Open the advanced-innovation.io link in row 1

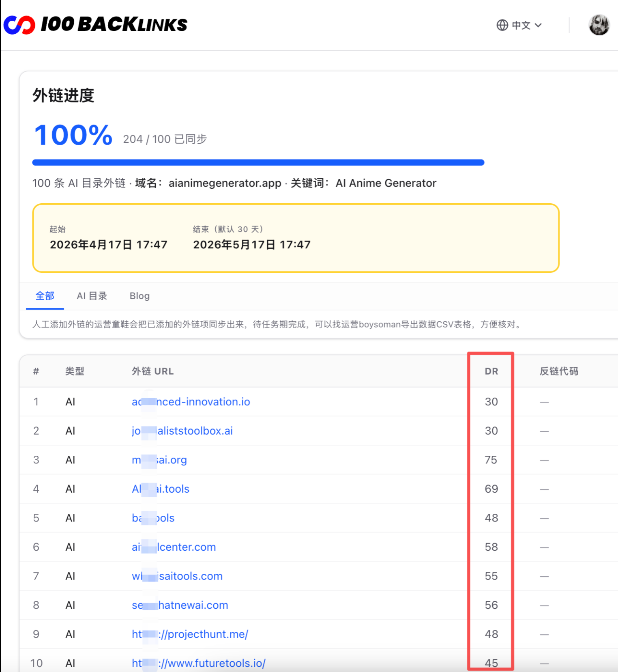coord(191,402)
